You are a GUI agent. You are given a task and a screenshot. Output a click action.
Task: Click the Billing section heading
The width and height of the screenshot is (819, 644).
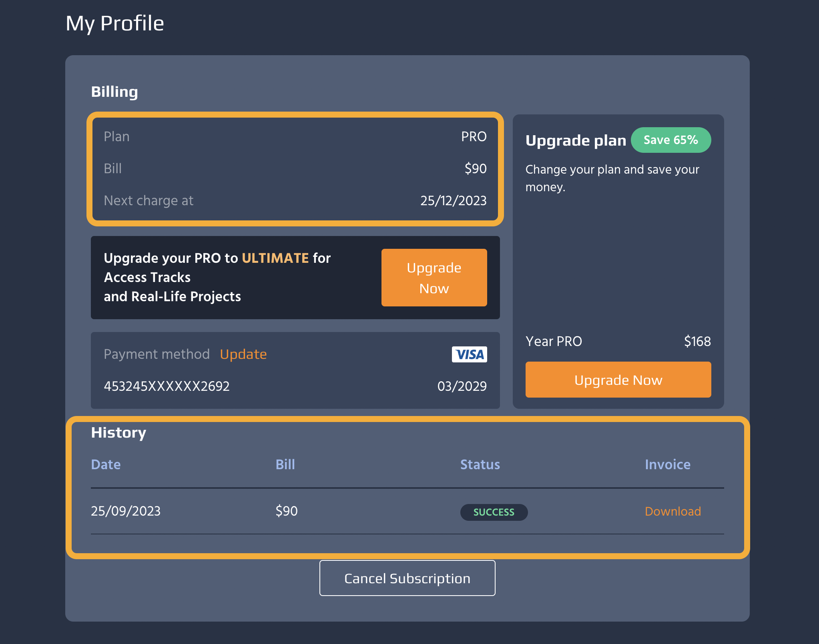click(x=114, y=92)
